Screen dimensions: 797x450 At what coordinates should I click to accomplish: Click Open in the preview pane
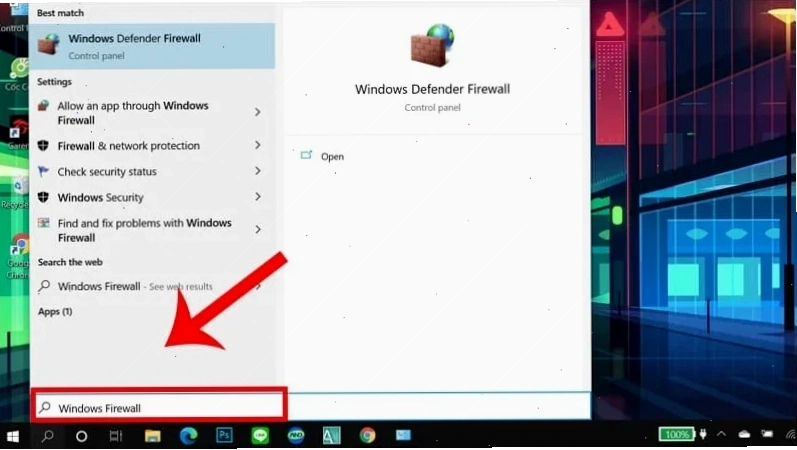[x=332, y=157]
